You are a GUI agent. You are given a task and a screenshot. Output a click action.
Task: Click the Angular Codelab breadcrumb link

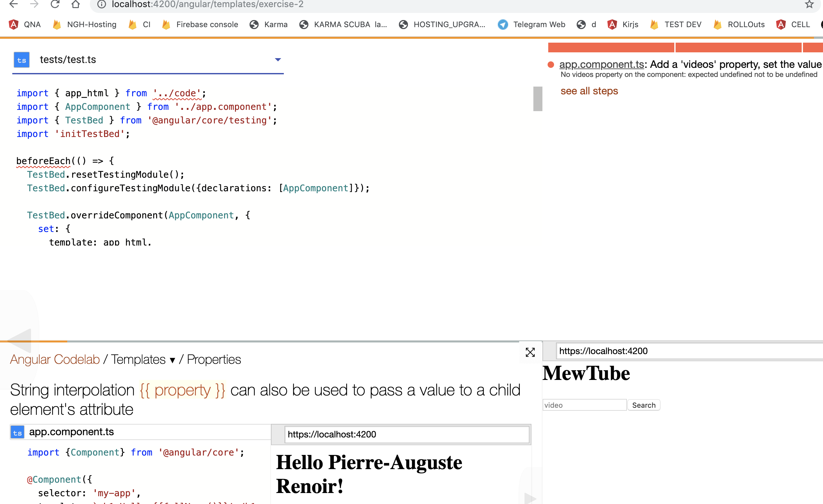tap(55, 360)
